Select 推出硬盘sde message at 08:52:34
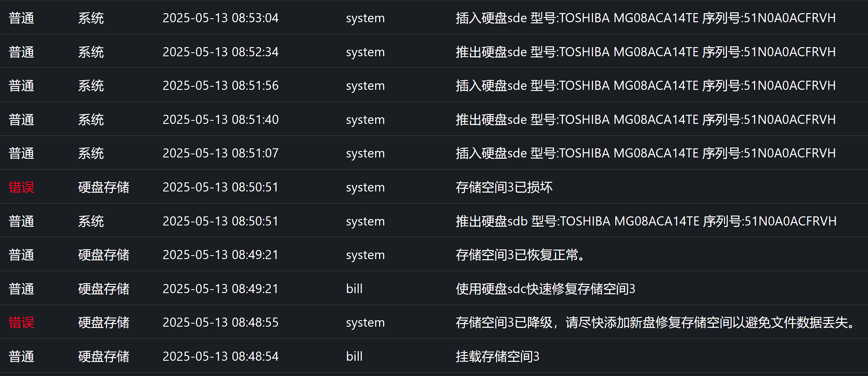This screenshot has width=868, height=376. coord(645,52)
